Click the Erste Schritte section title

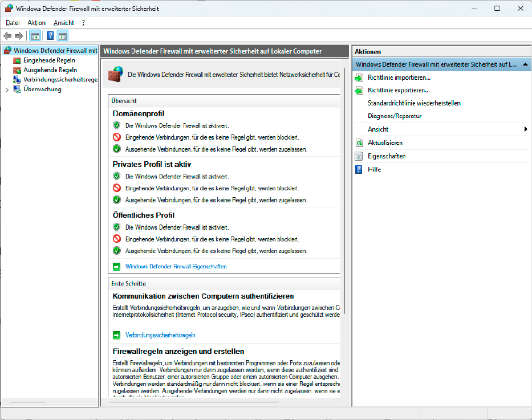click(x=129, y=284)
